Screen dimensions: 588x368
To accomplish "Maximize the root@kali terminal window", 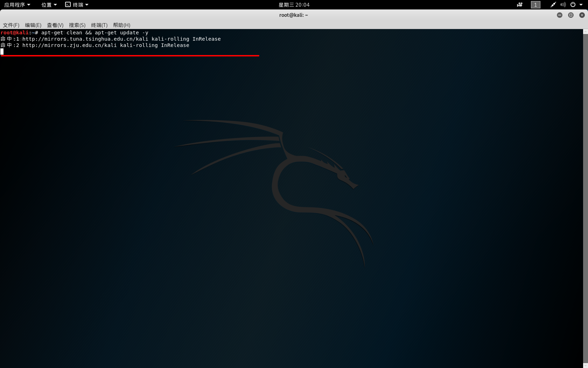I will 571,15.
